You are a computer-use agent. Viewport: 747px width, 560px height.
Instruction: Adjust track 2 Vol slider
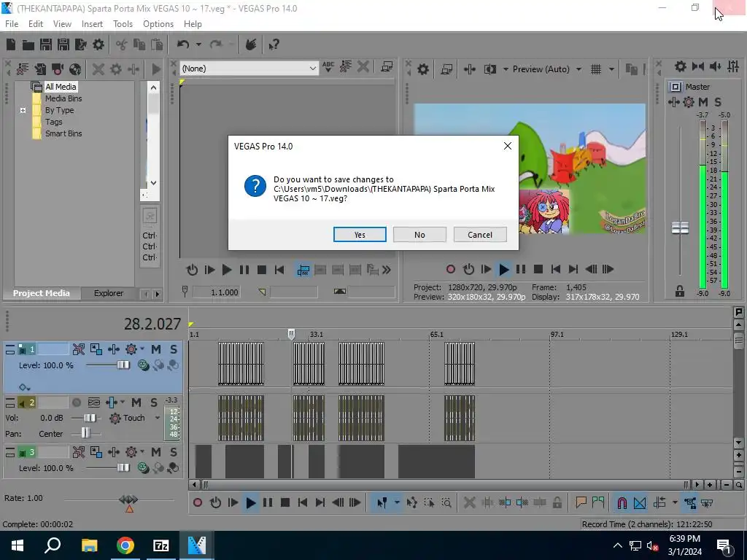point(90,418)
